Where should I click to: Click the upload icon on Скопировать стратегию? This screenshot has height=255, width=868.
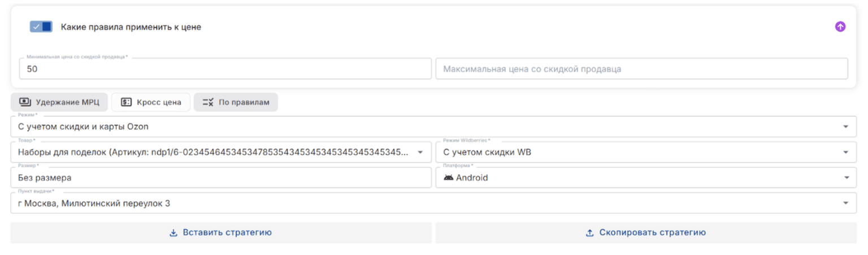590,232
